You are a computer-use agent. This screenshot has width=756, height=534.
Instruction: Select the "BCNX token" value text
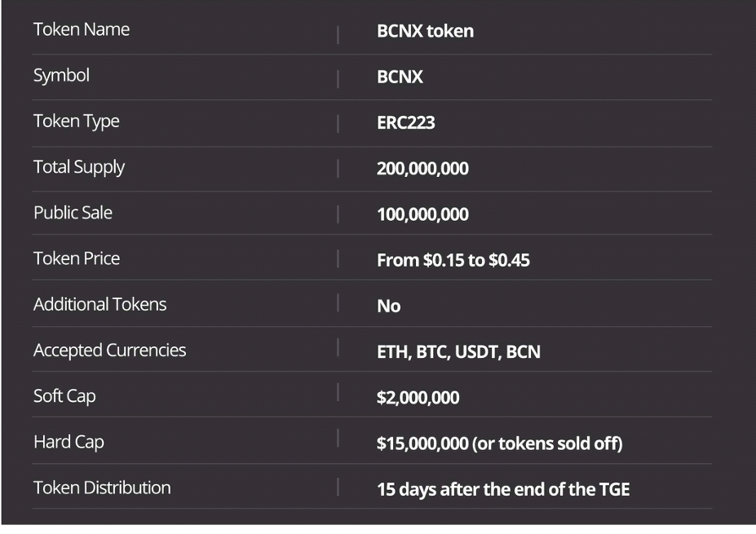(x=425, y=32)
